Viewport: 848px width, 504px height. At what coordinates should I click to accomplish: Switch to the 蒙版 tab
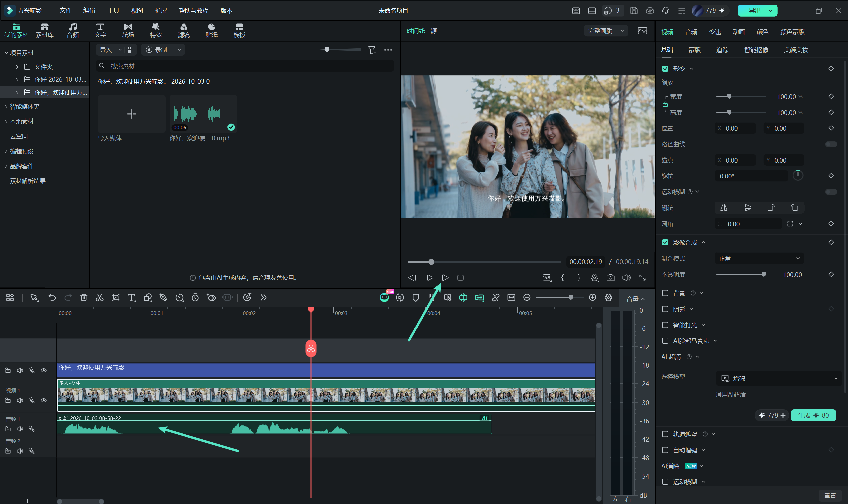(x=694, y=50)
